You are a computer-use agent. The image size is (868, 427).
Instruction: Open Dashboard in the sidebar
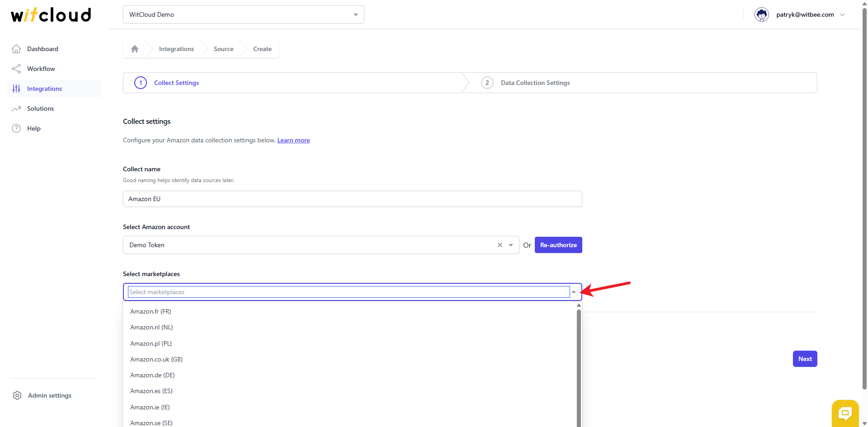[54, 49]
